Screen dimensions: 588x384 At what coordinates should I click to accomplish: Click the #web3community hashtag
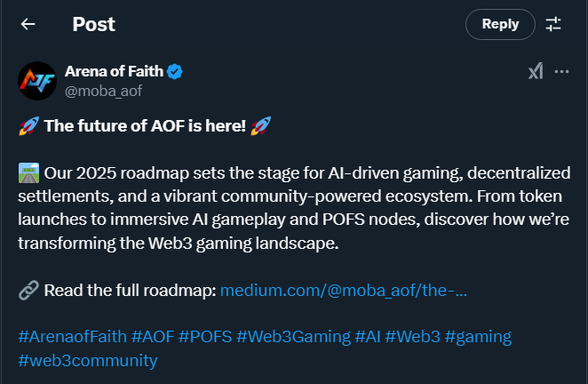click(87, 360)
